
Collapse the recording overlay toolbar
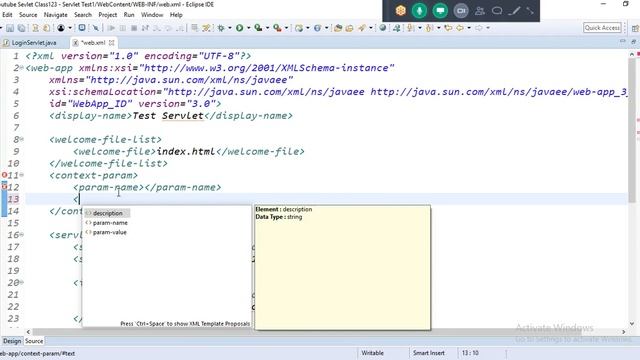point(530,11)
